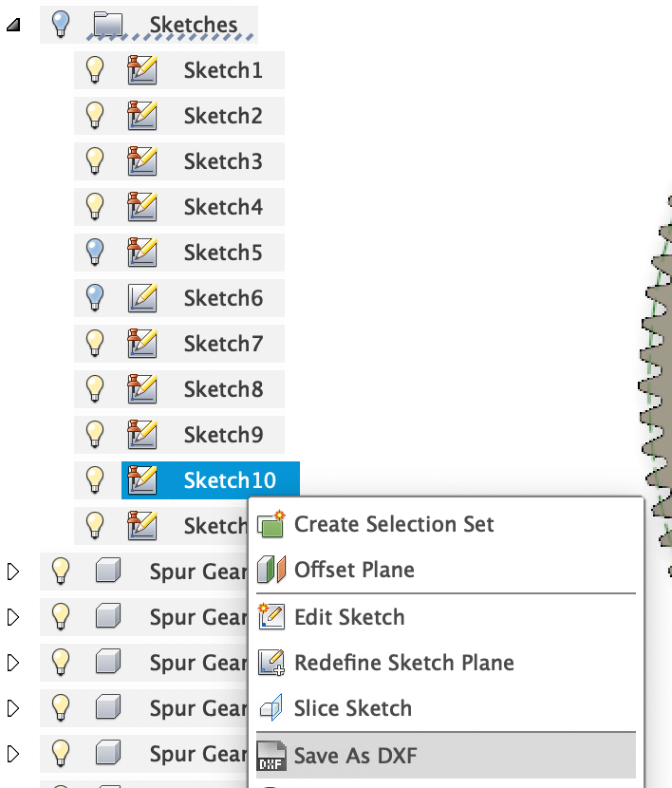Image resolution: width=672 pixels, height=788 pixels.
Task: Click the DXF icon beside Save As DXF
Action: coord(271,757)
